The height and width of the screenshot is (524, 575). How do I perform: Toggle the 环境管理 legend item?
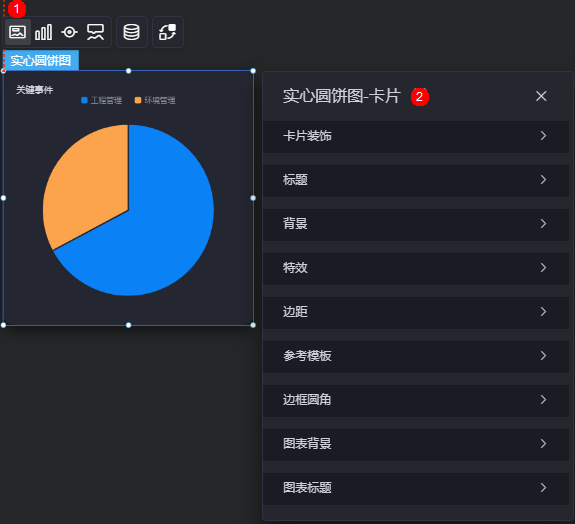155,100
